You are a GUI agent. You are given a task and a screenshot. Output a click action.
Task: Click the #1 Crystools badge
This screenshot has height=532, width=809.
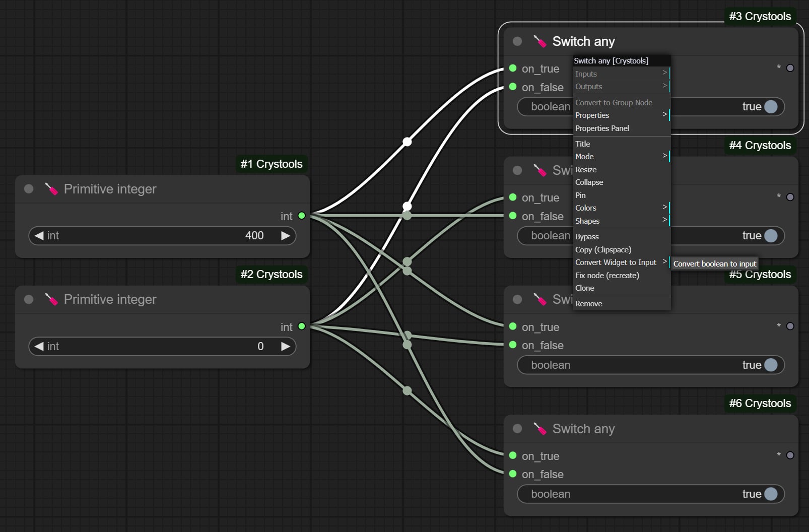[272, 164]
